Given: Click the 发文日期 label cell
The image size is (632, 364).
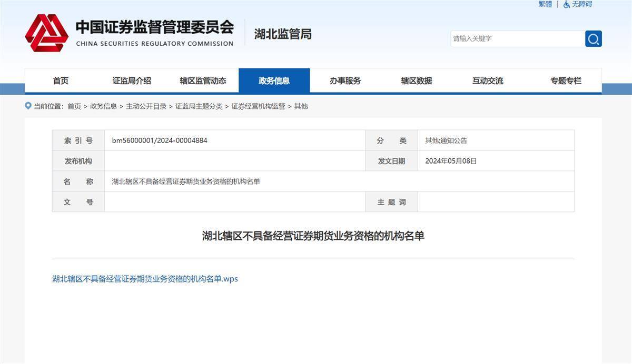Looking at the screenshot, I should click(392, 161).
